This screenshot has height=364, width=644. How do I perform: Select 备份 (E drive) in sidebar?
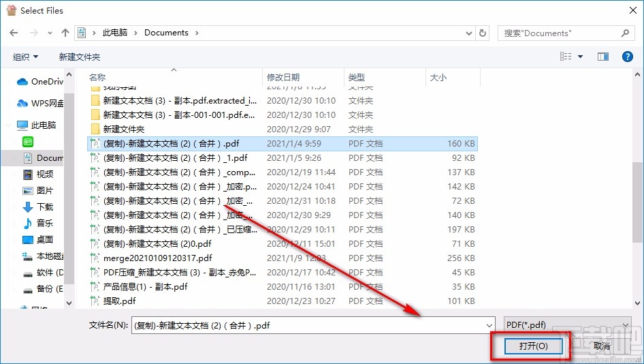coord(43,289)
